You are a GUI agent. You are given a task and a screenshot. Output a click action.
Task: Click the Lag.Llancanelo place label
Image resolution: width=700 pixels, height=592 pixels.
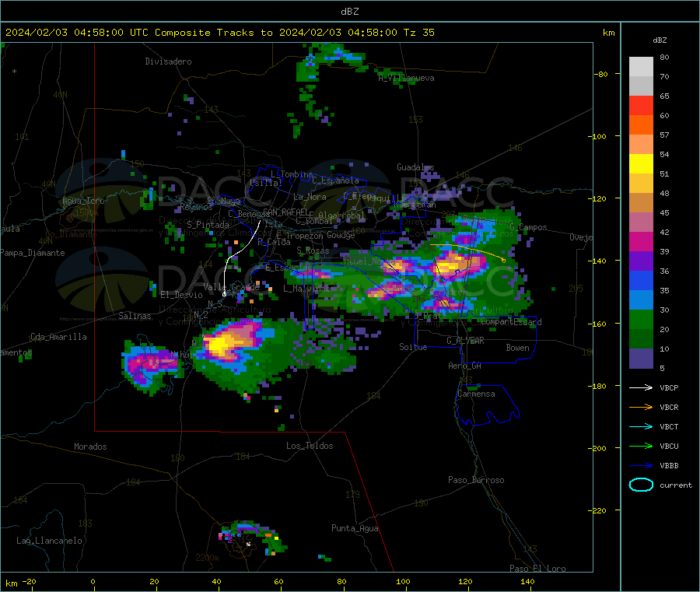49,541
